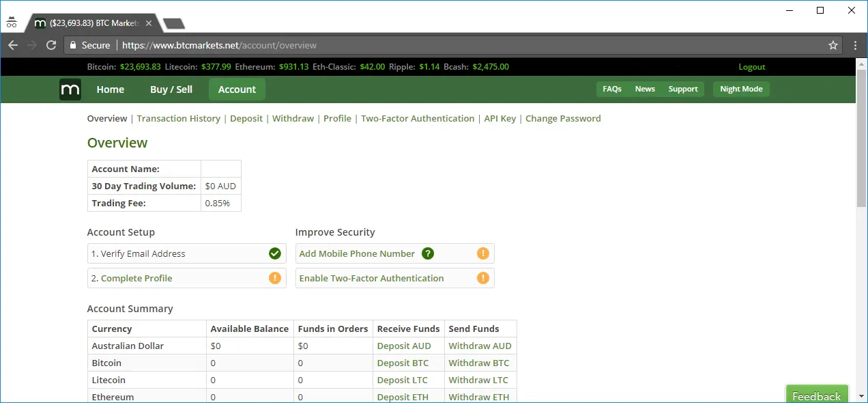Click the Withdraw BTC link
Image resolution: width=868 pixels, height=403 pixels.
479,363
